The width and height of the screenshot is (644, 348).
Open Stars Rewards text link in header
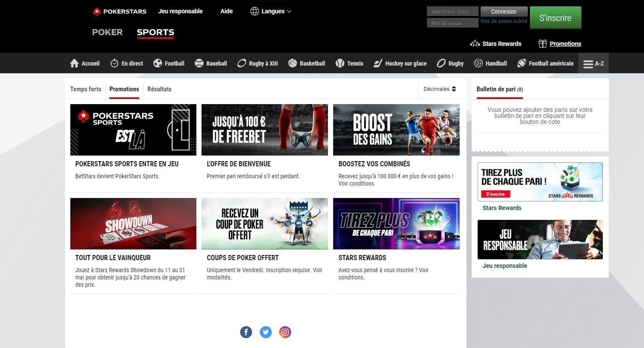point(502,44)
